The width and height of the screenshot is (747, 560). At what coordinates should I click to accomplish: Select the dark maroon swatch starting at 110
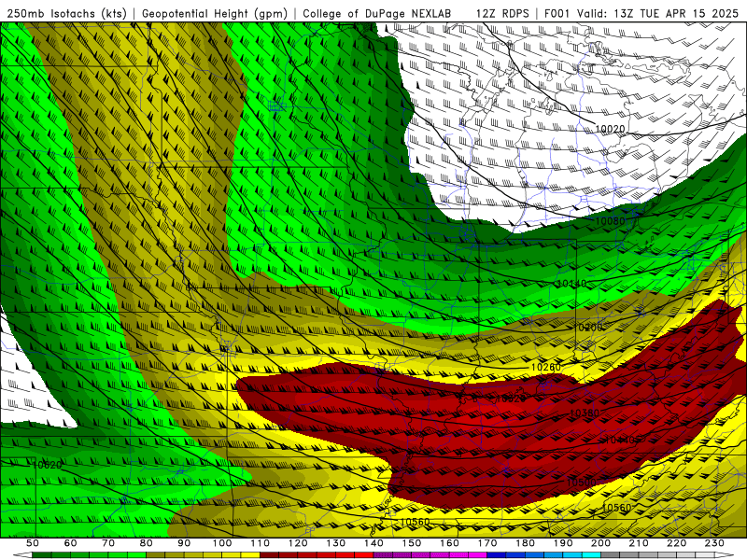269,555
